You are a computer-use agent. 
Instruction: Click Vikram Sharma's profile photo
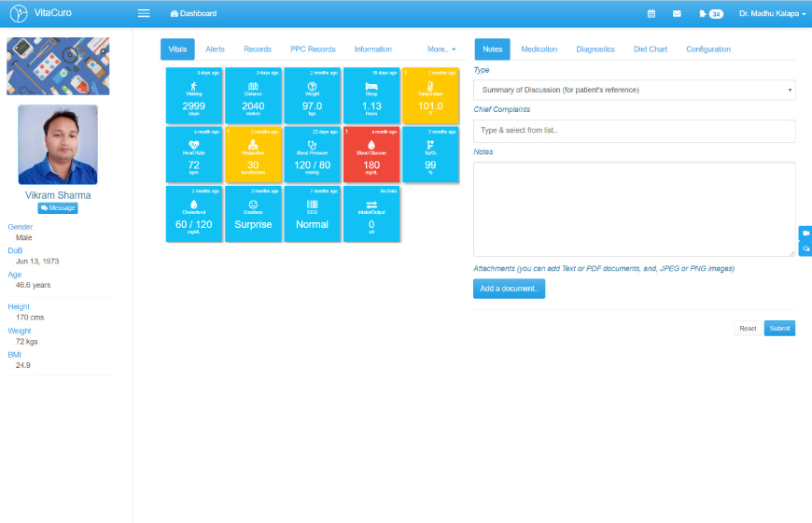(x=57, y=145)
